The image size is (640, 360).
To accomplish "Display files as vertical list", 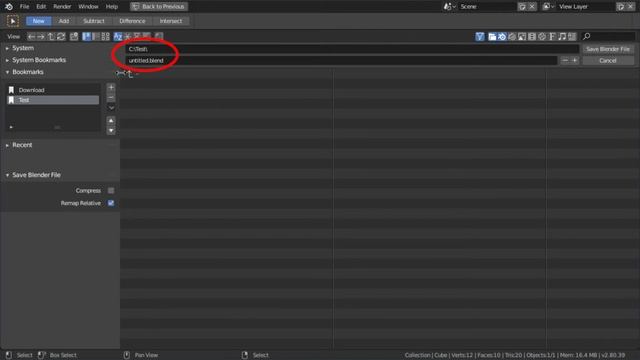I will (87, 36).
